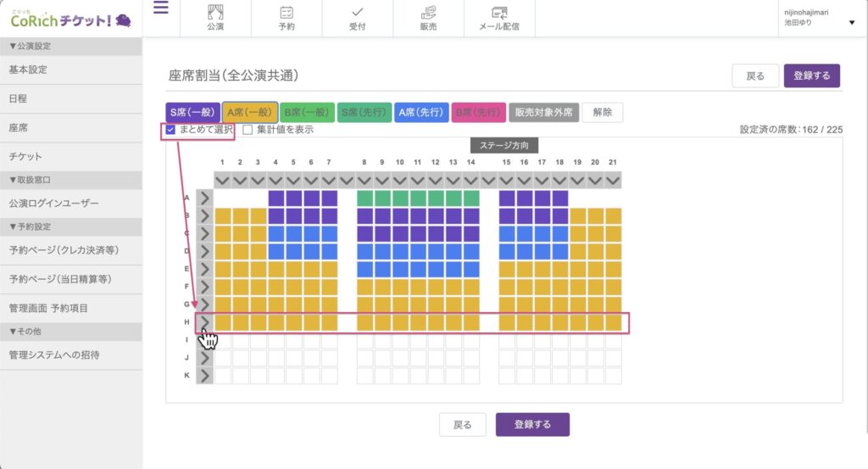
Task: Click an empty seat in row I column 1
Action: click(222, 340)
